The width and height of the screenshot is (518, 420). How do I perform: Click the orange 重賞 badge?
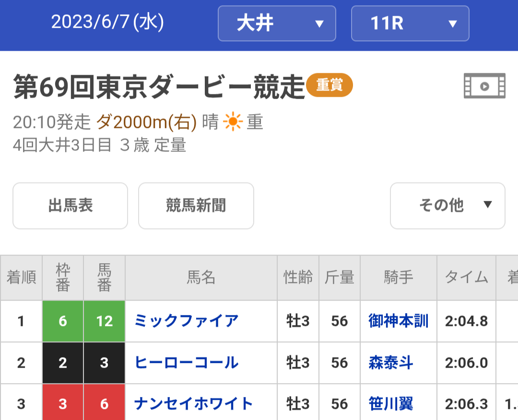pos(329,85)
